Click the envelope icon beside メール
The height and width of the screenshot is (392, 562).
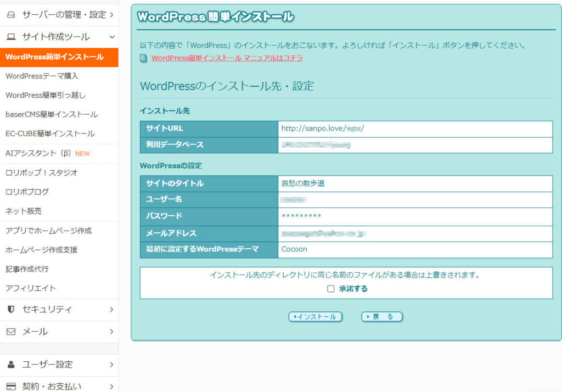(11, 332)
